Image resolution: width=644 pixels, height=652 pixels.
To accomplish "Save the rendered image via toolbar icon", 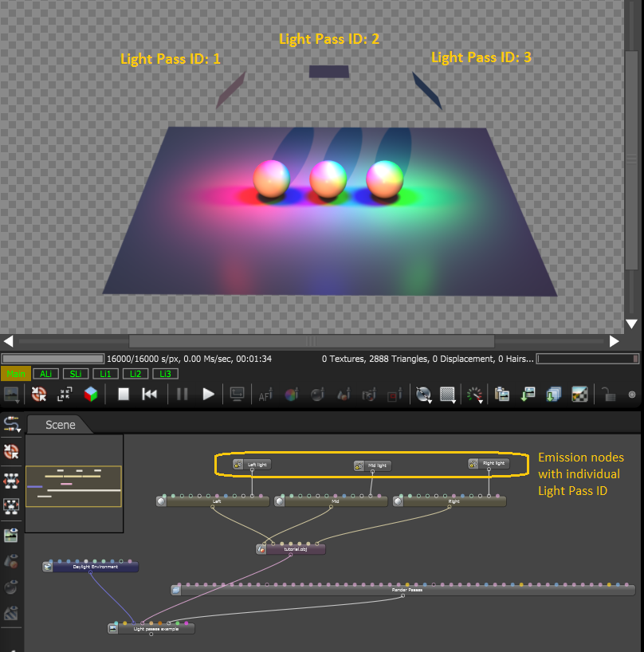I will point(526,395).
